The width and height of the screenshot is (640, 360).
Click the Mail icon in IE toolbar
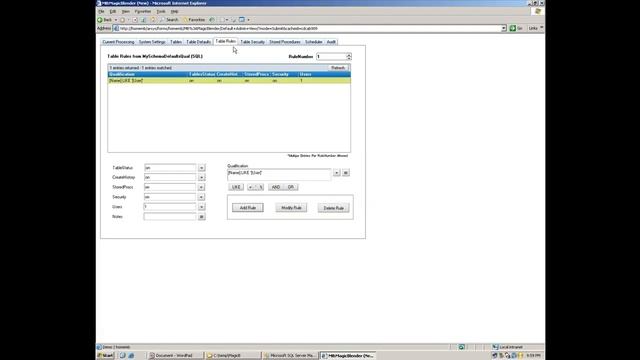point(222,20)
